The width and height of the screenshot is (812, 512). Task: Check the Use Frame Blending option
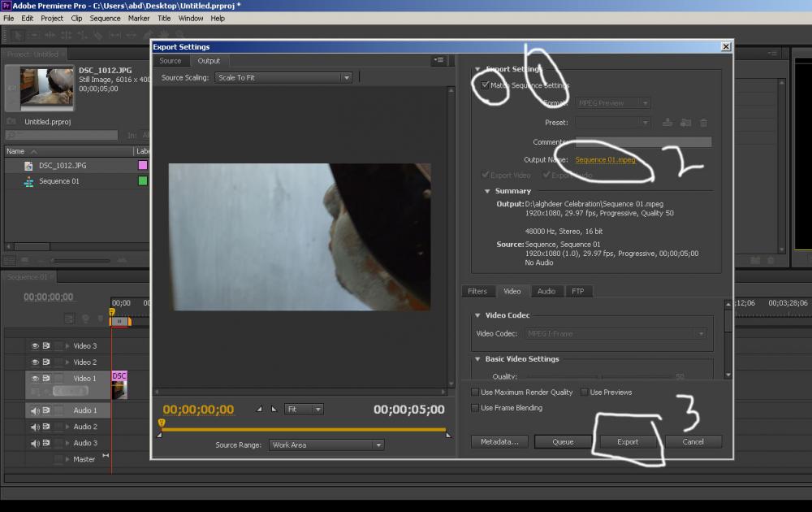pyautogui.click(x=475, y=408)
